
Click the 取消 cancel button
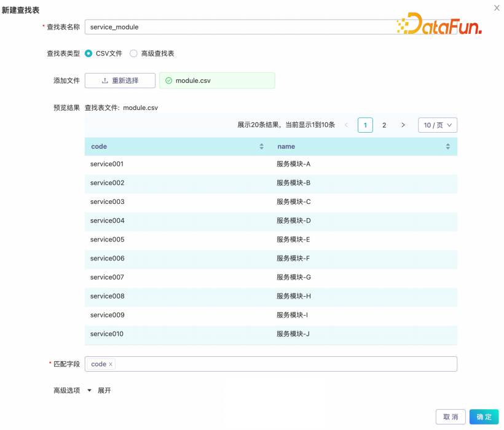click(450, 417)
